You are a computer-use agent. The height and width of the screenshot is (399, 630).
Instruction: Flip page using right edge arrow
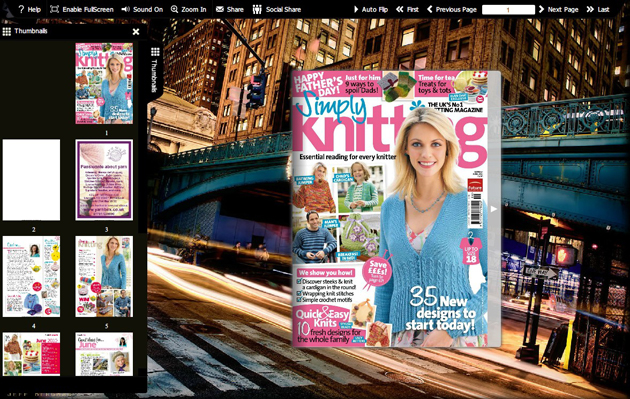[494, 209]
